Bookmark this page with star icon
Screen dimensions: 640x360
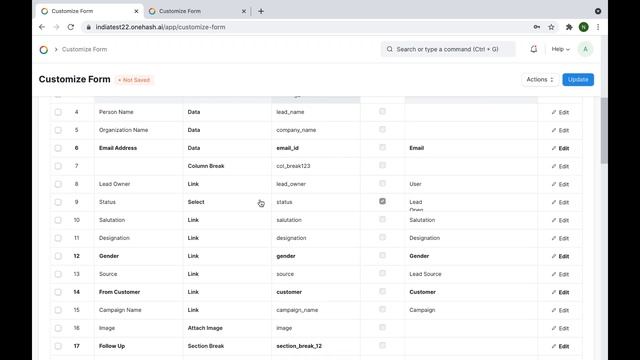(x=551, y=27)
